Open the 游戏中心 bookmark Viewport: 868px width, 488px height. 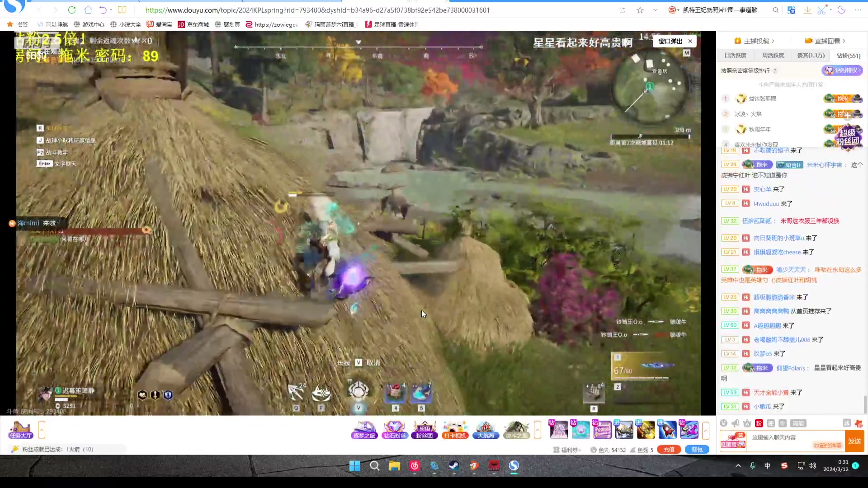pyautogui.click(x=89, y=24)
